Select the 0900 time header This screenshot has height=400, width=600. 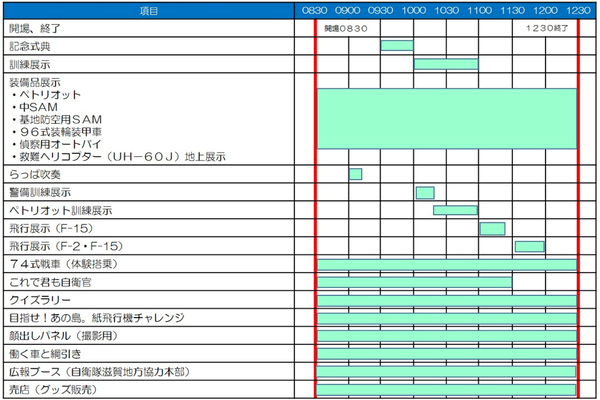[x=347, y=10]
